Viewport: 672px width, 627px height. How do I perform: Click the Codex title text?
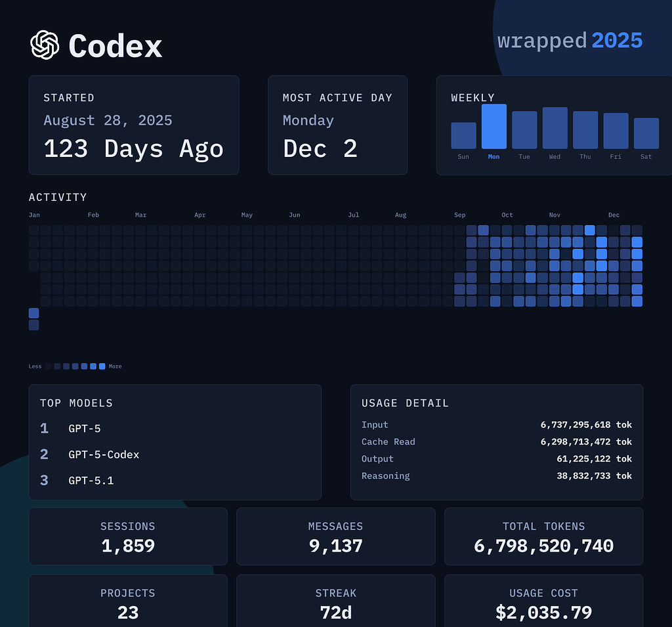(115, 46)
